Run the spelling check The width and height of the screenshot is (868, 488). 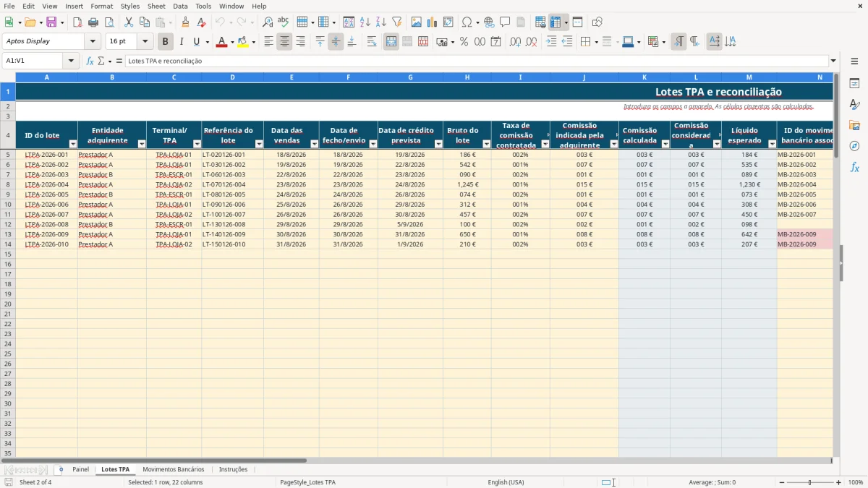(x=284, y=22)
